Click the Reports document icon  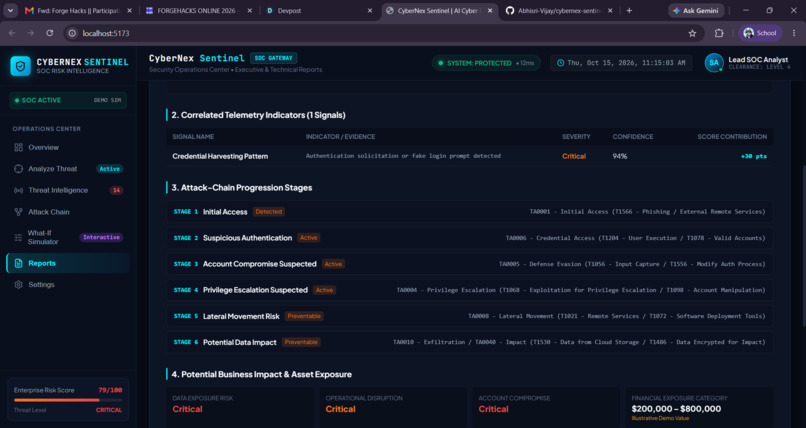point(19,263)
